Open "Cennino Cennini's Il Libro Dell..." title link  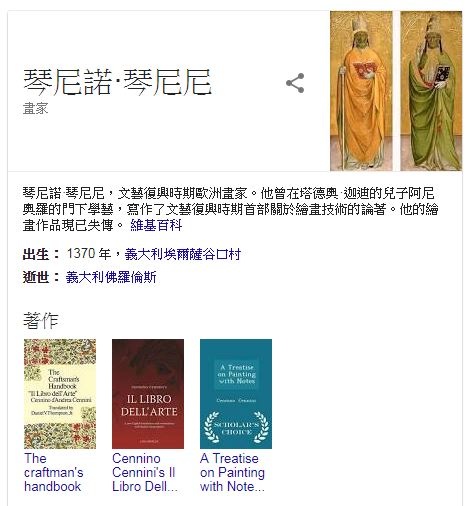tap(145, 472)
